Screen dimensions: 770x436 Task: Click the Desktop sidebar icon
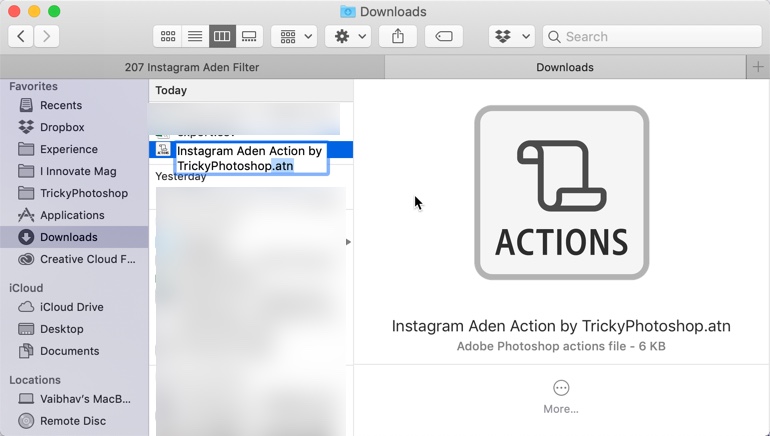tap(26, 329)
